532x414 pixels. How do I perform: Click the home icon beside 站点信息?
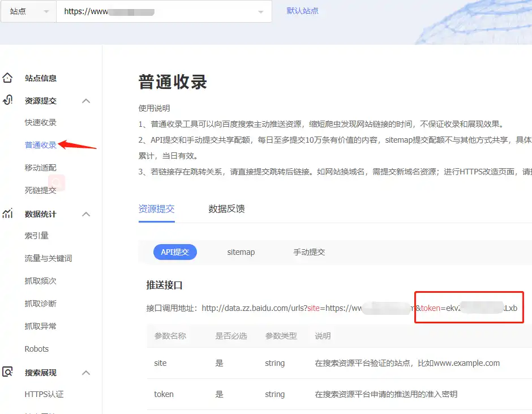click(7, 78)
